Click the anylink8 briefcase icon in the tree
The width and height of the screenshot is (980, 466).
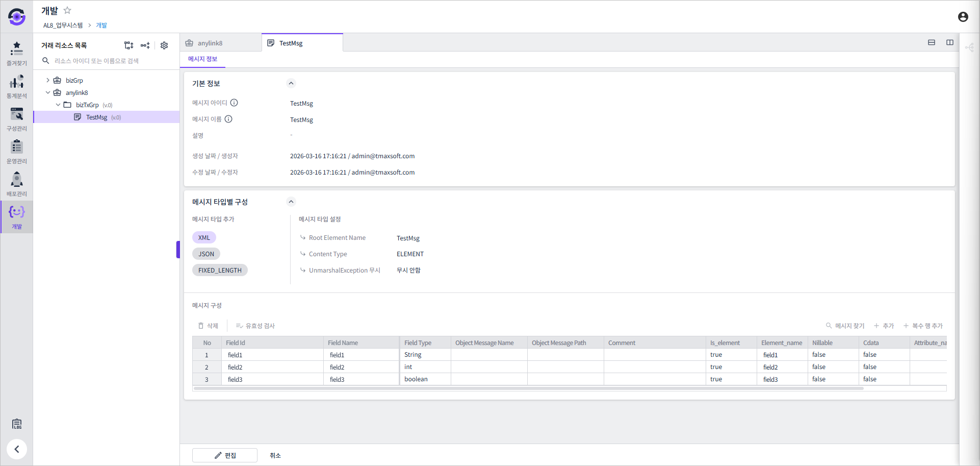[x=58, y=92]
